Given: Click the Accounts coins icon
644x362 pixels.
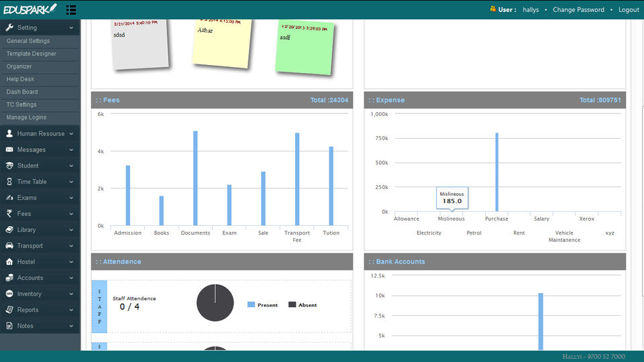Looking at the screenshot, I should point(9,278).
